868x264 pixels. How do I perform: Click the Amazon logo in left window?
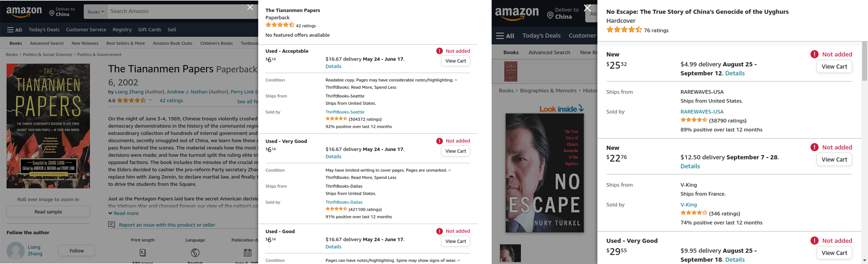click(x=24, y=12)
